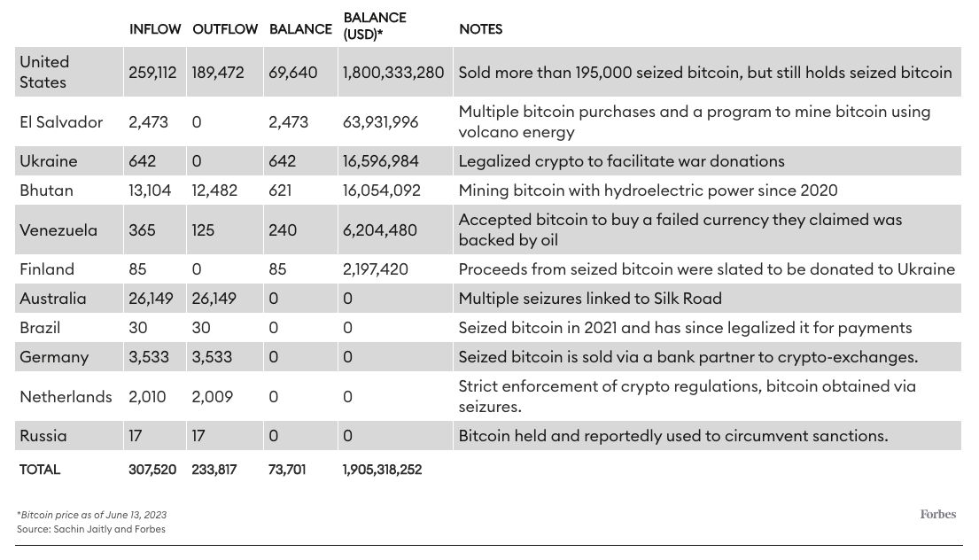This screenshot has width=979, height=560.
Task: Select the United States country cell
Action: 44,72
